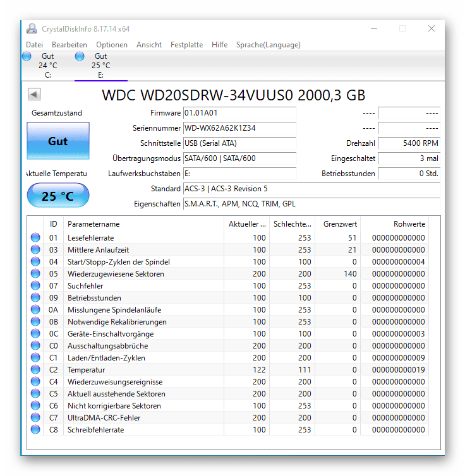This screenshot has width=465, height=476.
Task: Click status orb for Nicht korrigierbare Sektoren
Action: pos(35,405)
